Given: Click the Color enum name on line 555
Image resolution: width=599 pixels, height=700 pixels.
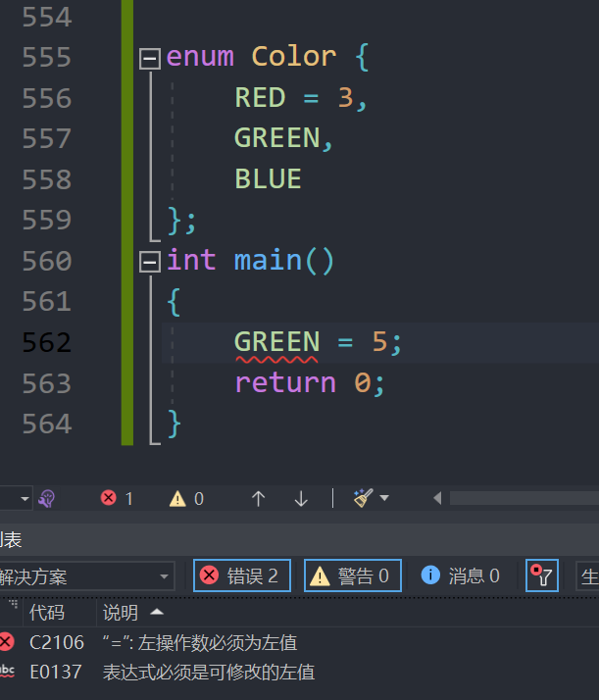Looking at the screenshot, I should point(294,57).
